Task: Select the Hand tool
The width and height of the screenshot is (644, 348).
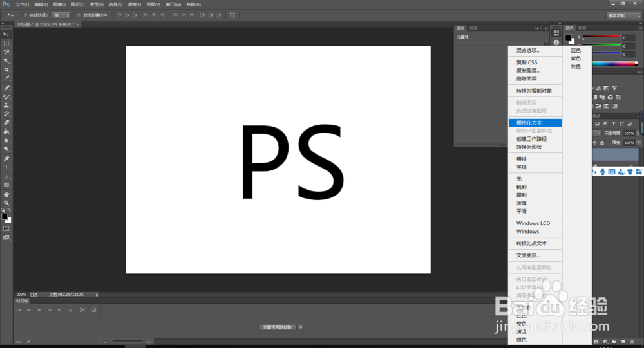Action: click(x=6, y=194)
